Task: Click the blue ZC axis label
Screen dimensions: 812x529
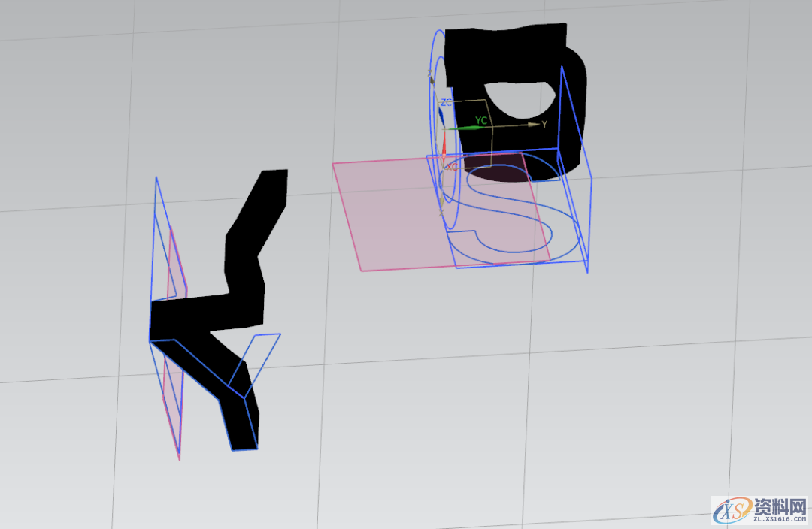Action: tap(446, 102)
